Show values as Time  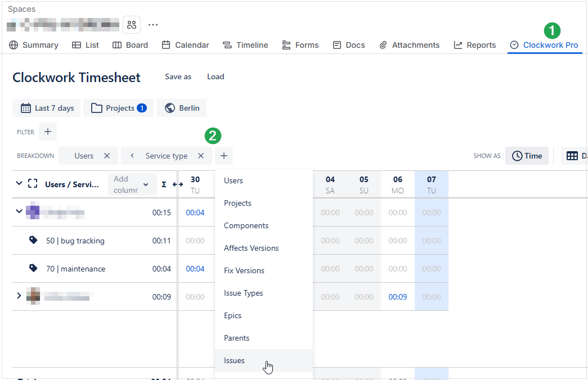click(x=527, y=156)
